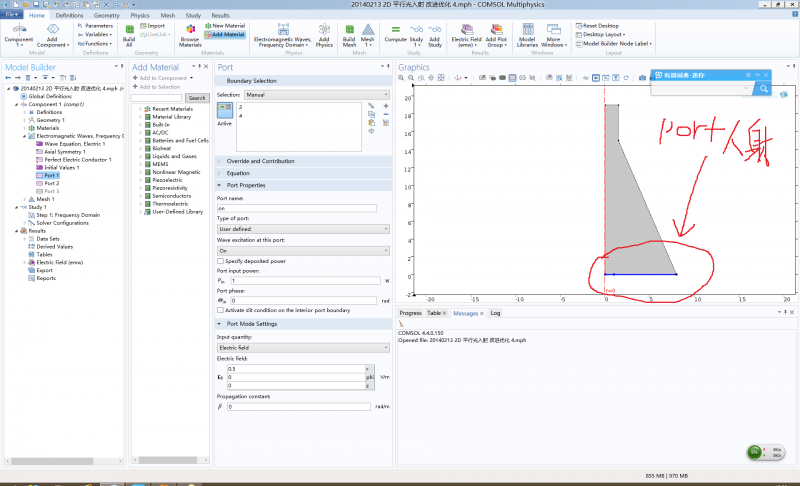
Task: Check Activate slit condition on interior port boundary
Action: coord(222,310)
